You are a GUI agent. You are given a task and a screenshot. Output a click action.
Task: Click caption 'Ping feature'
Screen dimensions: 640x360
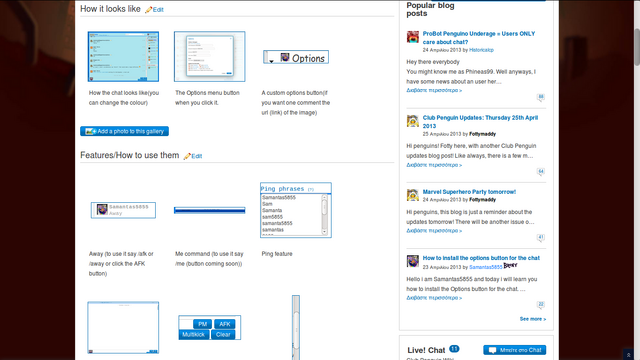(277, 254)
